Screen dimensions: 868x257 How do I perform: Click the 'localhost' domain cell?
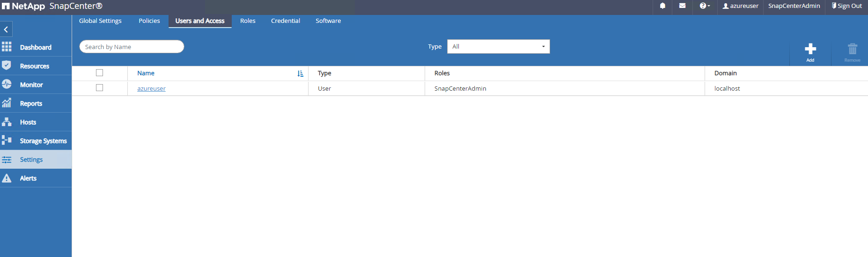pos(727,88)
